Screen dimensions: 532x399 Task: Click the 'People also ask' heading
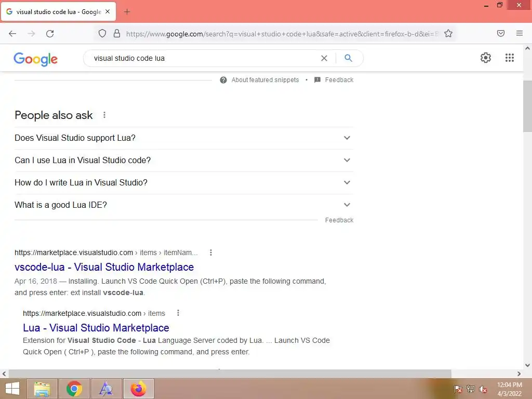pos(54,115)
